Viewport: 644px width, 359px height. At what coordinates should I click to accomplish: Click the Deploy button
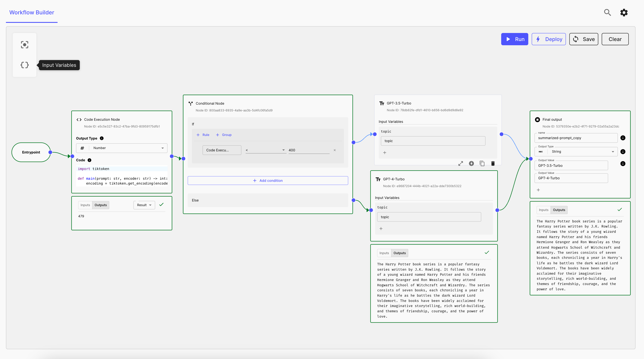tap(549, 39)
